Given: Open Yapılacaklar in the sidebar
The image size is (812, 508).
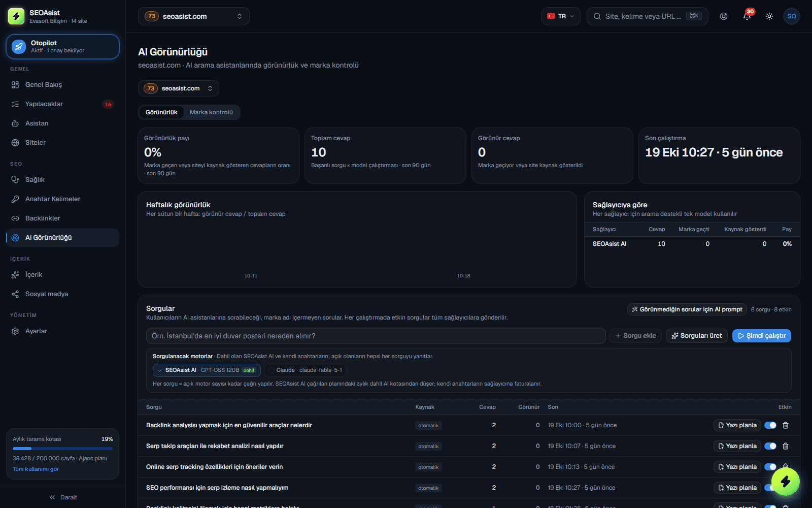Looking at the screenshot, I should click(x=63, y=104).
